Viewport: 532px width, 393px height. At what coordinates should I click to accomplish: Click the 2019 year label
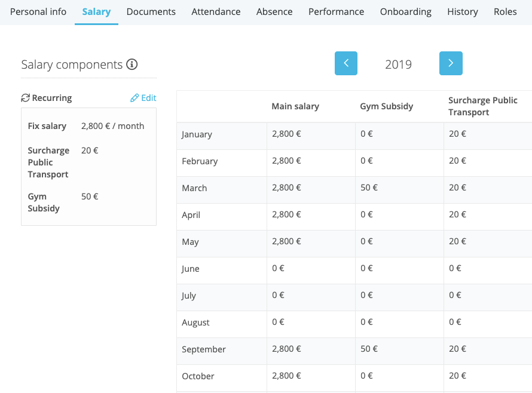[398, 64]
